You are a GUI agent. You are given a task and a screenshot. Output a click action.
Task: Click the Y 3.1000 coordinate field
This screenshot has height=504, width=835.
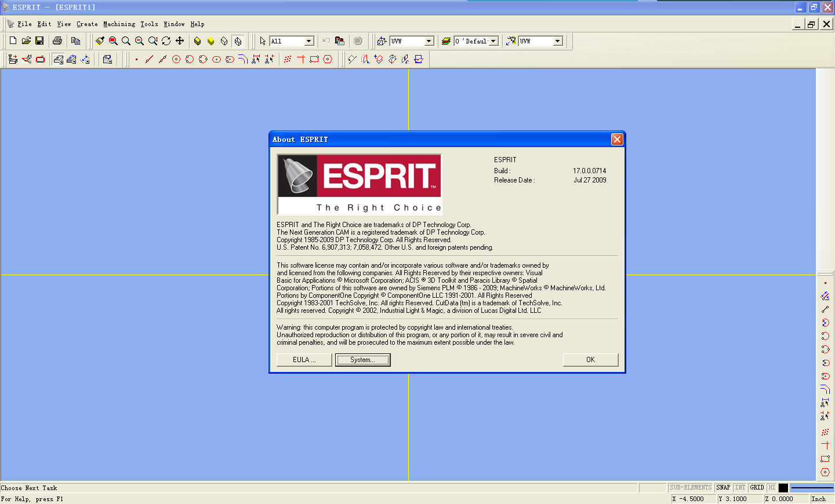740,499
